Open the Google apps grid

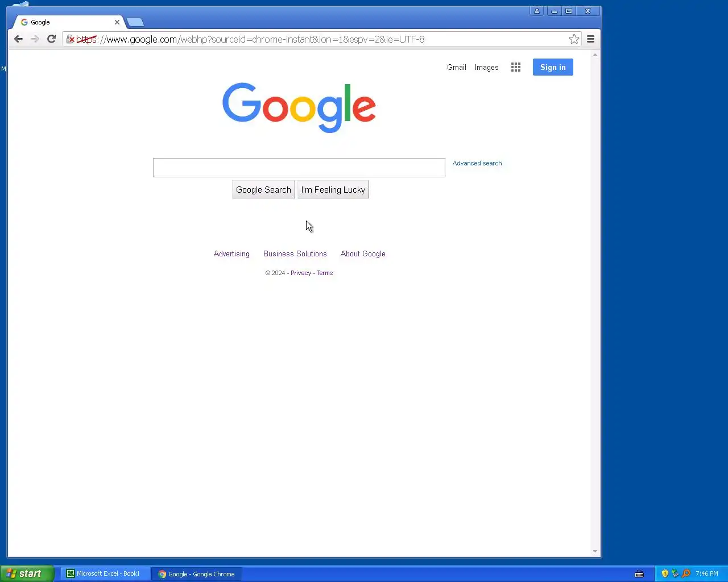pos(516,67)
